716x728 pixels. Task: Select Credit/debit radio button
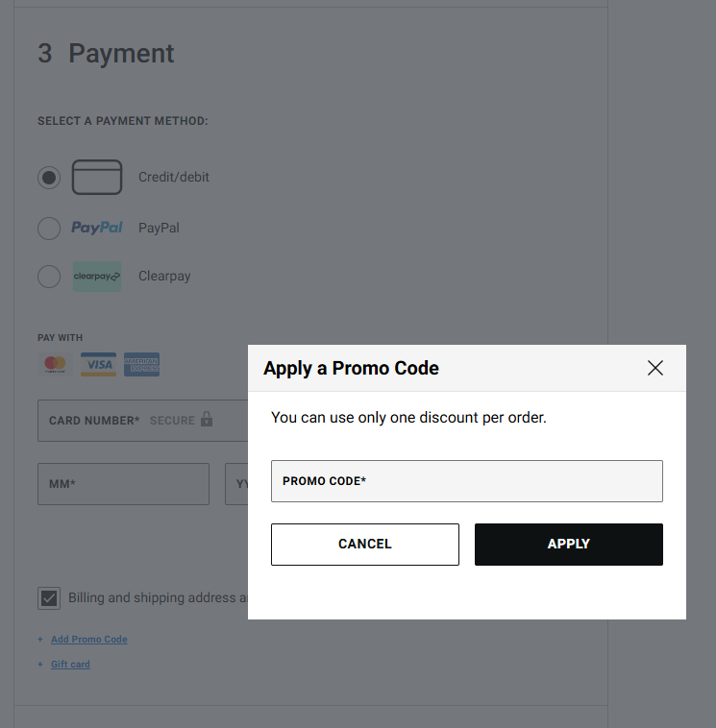pos(49,178)
